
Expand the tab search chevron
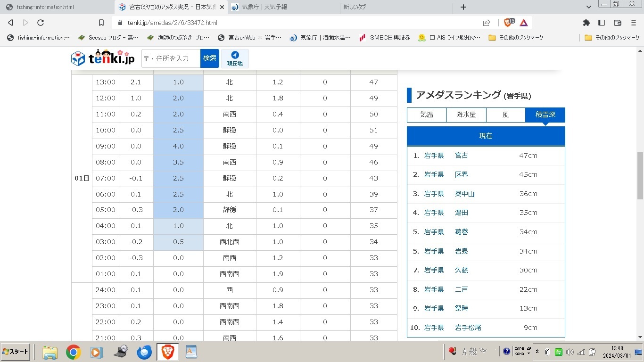(589, 7)
